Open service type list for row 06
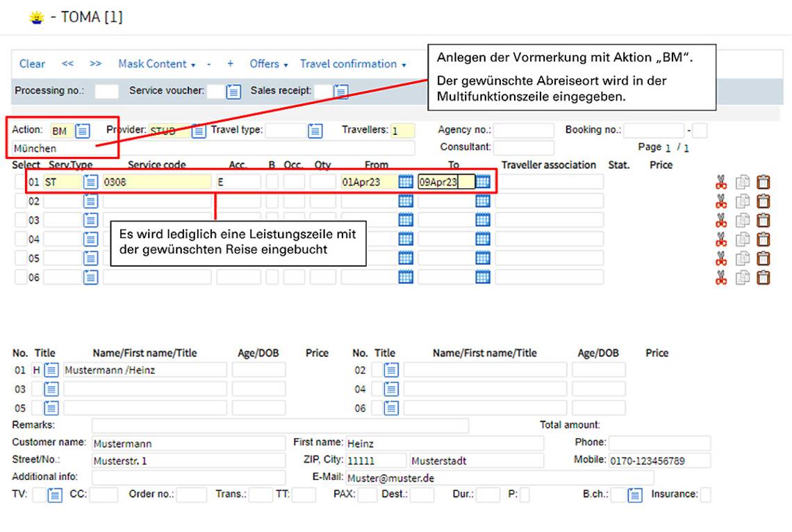This screenshot has width=792, height=532. point(90,277)
